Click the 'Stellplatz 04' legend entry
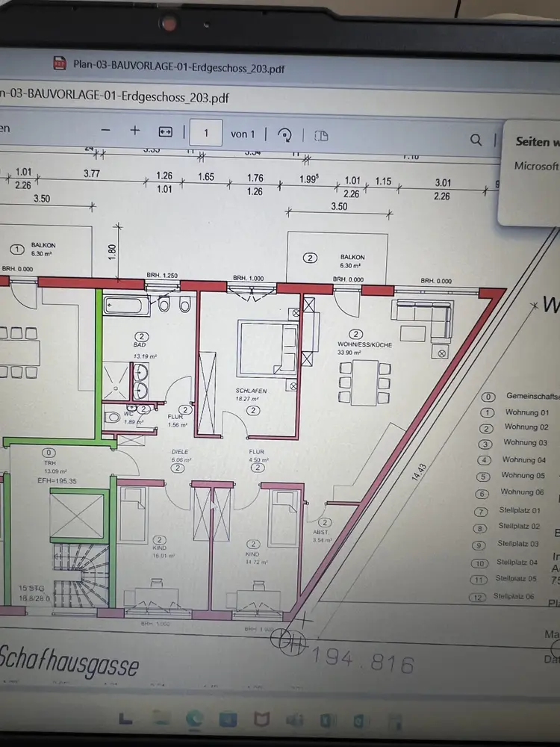 [x=517, y=562]
